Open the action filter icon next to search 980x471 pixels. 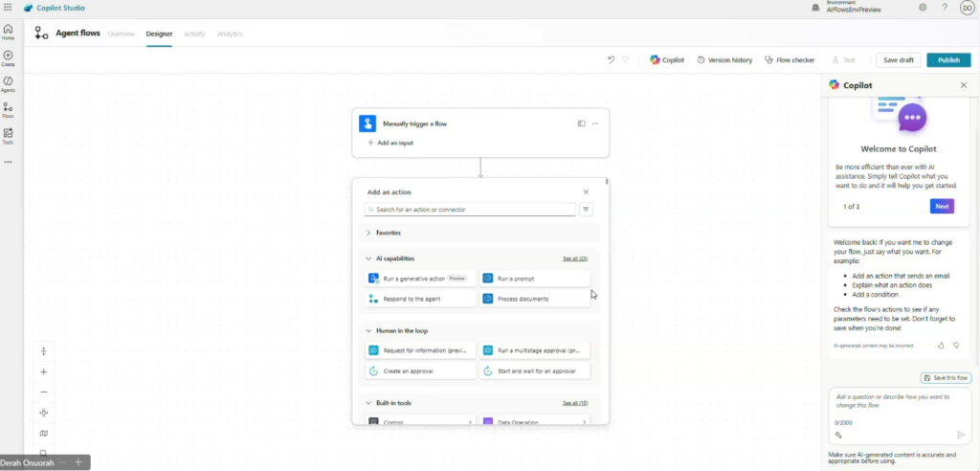pyautogui.click(x=586, y=210)
